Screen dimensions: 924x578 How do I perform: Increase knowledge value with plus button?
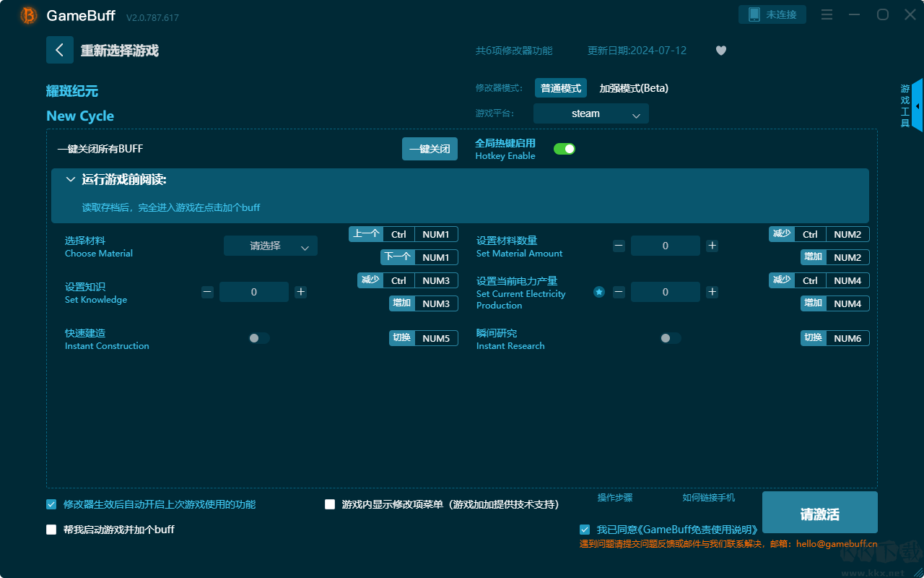pos(301,292)
